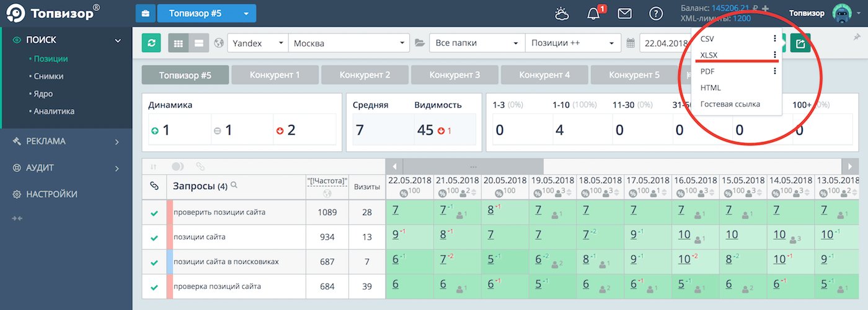Open the Москва region dropdown
This screenshot has height=310, width=868.
coord(348,43)
